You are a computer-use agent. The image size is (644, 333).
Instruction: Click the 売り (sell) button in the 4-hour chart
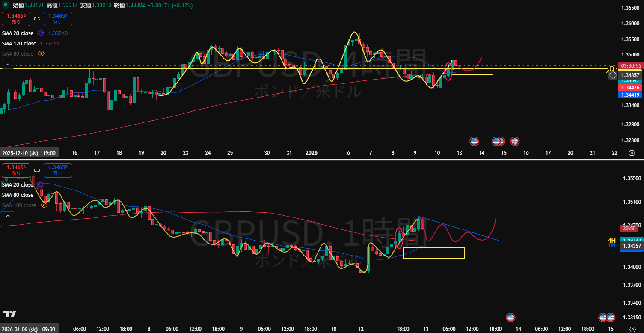[15, 19]
